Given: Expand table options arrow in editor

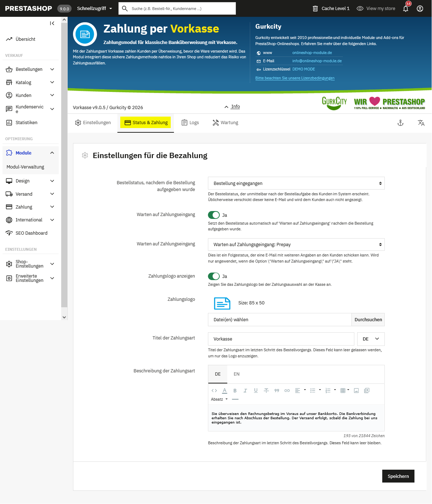Looking at the screenshot, I should [x=348, y=390].
